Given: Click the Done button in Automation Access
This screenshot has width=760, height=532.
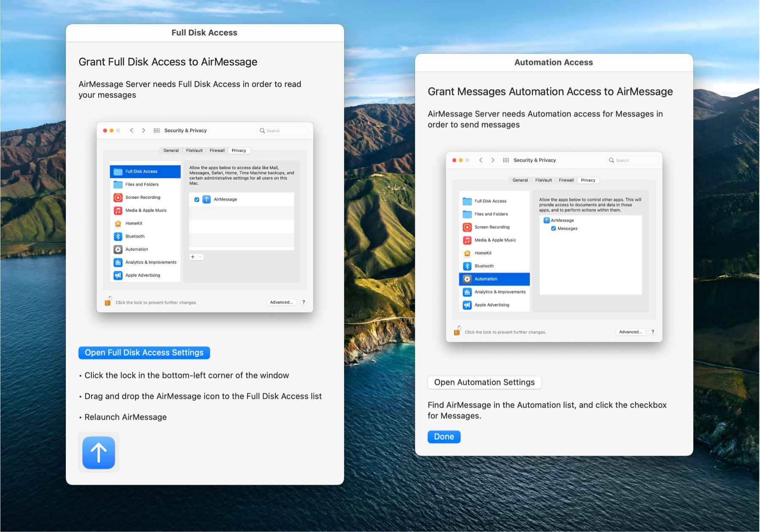Looking at the screenshot, I should click(x=444, y=437).
